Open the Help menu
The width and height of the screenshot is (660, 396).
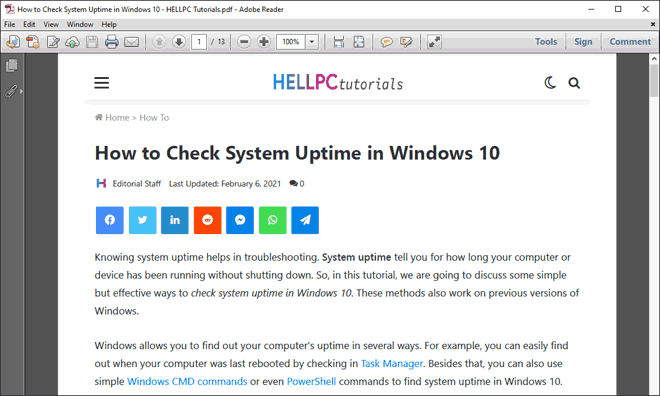click(109, 24)
